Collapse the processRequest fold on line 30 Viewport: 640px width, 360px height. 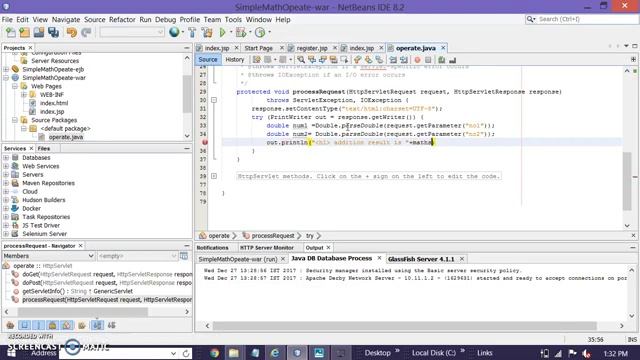pyautogui.click(x=214, y=100)
